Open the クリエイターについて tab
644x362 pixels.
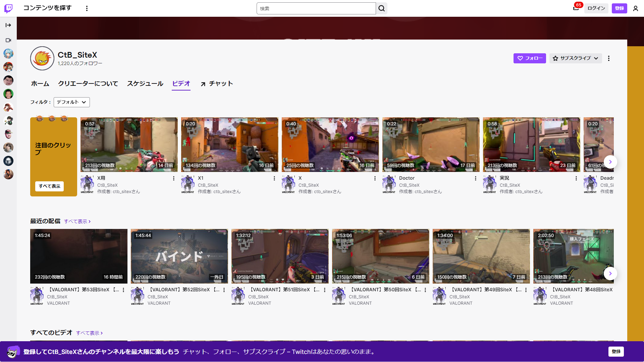pos(88,83)
